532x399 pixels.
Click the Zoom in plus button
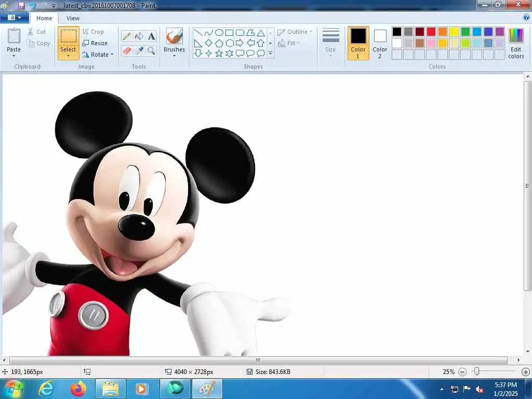[x=526, y=372]
